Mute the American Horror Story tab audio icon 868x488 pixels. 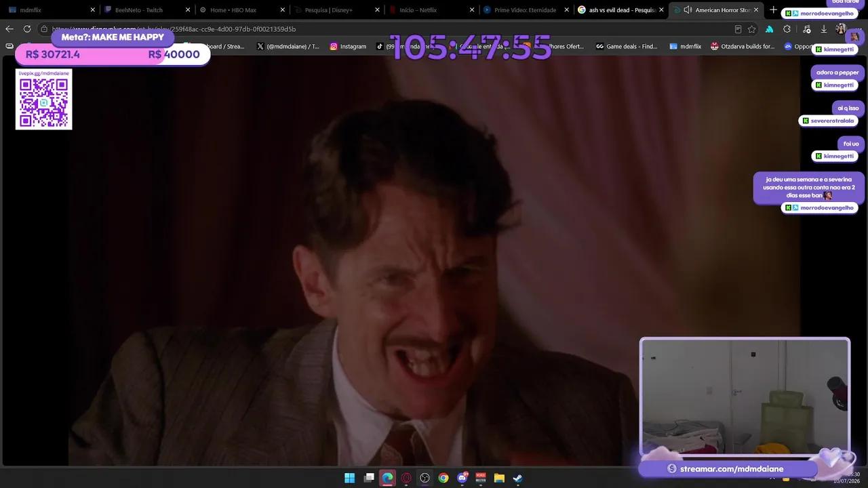point(688,10)
